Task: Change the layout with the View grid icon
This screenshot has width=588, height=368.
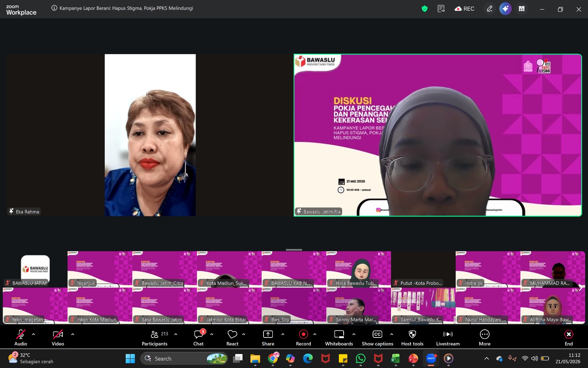Action: (x=521, y=9)
